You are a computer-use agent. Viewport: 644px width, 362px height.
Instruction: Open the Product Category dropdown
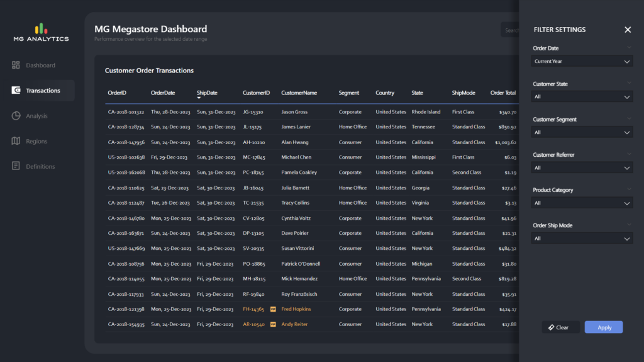tap(582, 203)
